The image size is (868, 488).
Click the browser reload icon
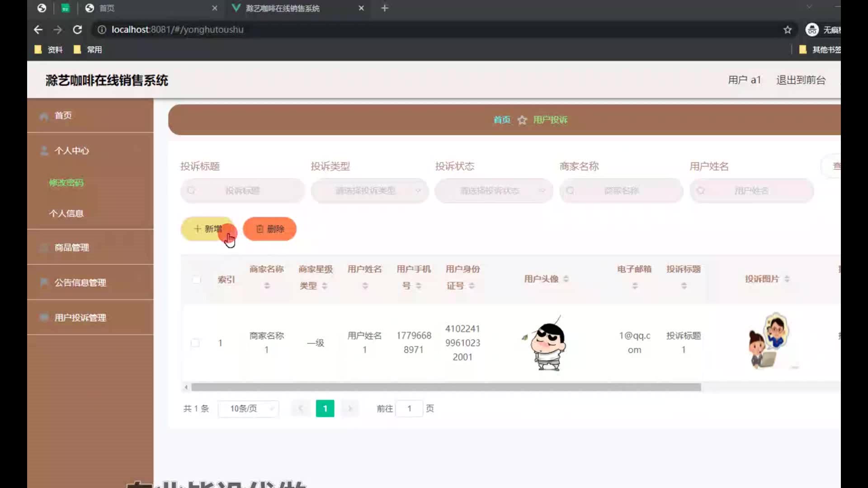coord(77,30)
